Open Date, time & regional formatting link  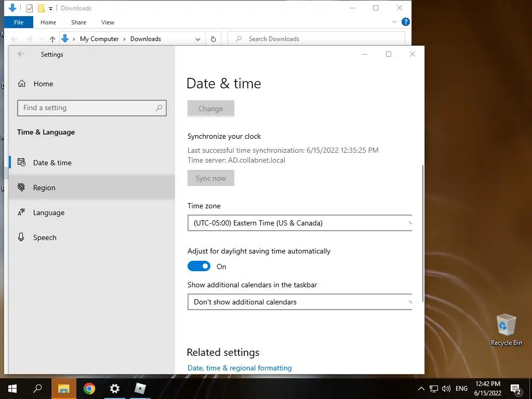240,368
